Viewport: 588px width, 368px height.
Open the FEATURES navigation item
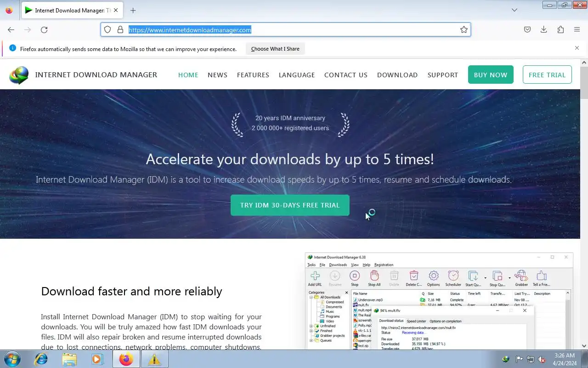[253, 75]
